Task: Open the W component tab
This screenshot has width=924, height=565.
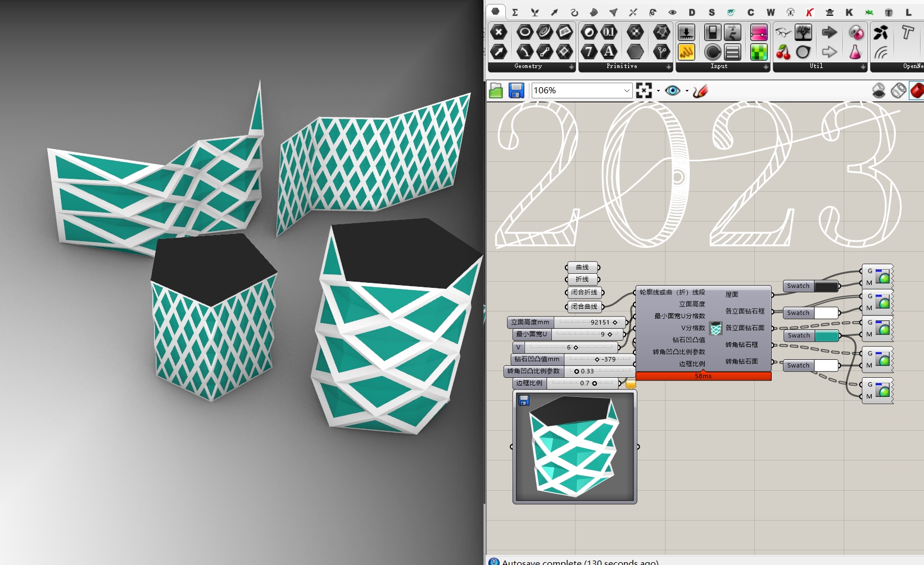Action: point(771,12)
